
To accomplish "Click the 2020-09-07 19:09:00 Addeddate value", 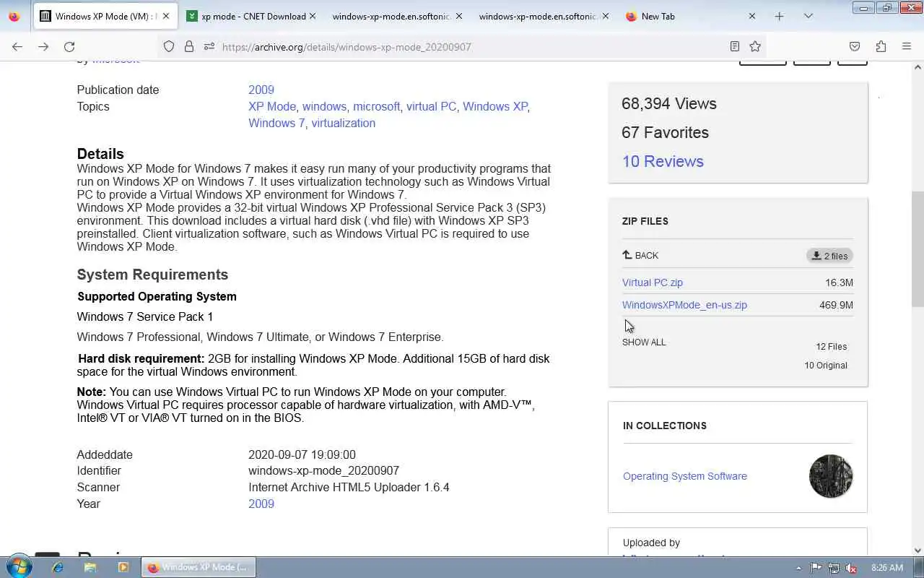I will 302,454.
